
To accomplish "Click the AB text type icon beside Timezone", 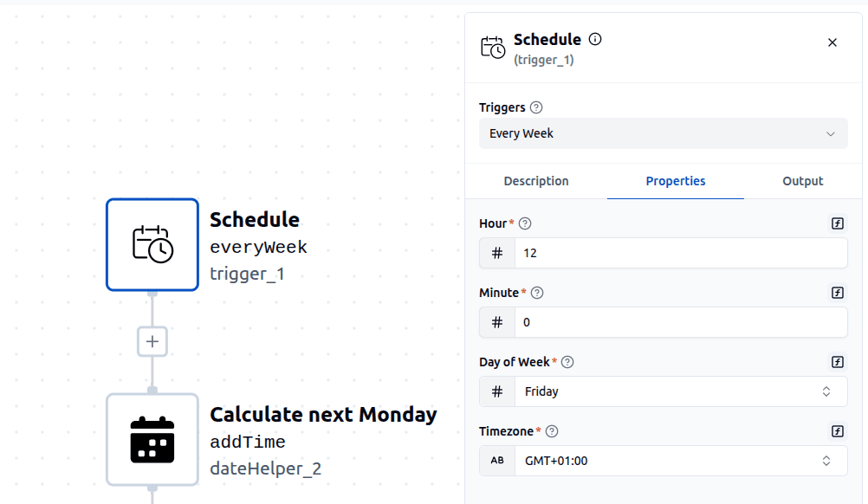I will pyautogui.click(x=496, y=460).
